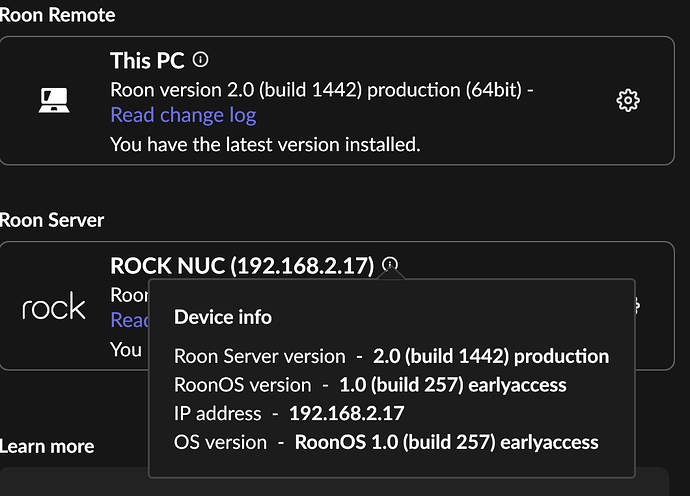Click the info icon beside This PC
Viewport: 690px width, 496px height.
tap(200, 59)
